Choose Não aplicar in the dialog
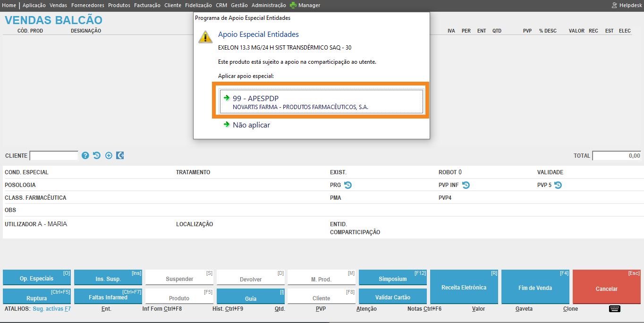The height and width of the screenshot is (323, 644). [251, 125]
